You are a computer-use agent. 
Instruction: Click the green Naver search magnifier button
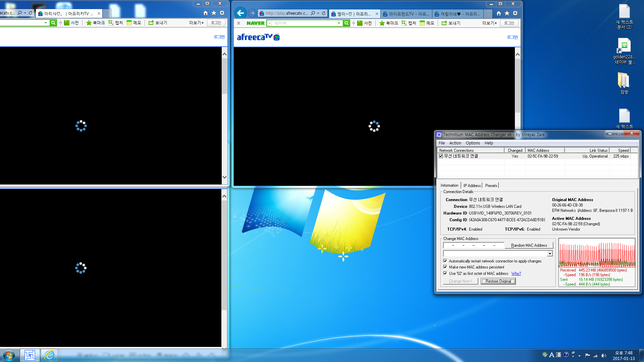346,23
